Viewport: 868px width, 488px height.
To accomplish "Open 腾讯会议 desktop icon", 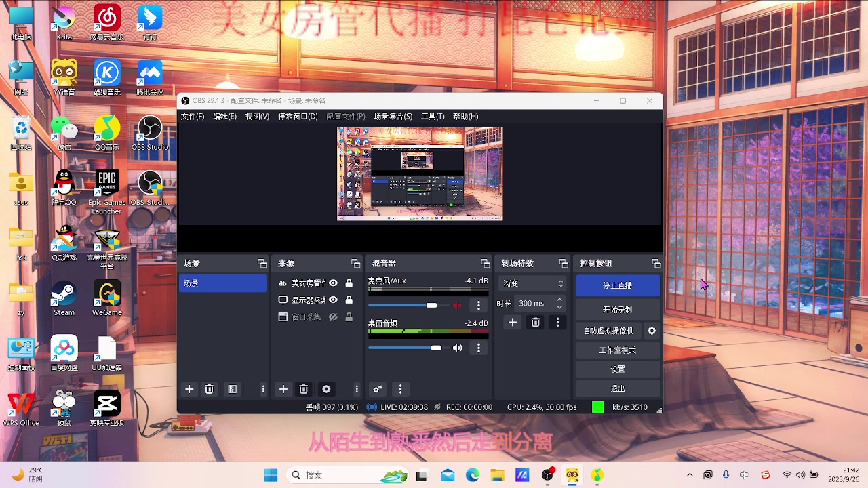I will pyautogui.click(x=150, y=77).
